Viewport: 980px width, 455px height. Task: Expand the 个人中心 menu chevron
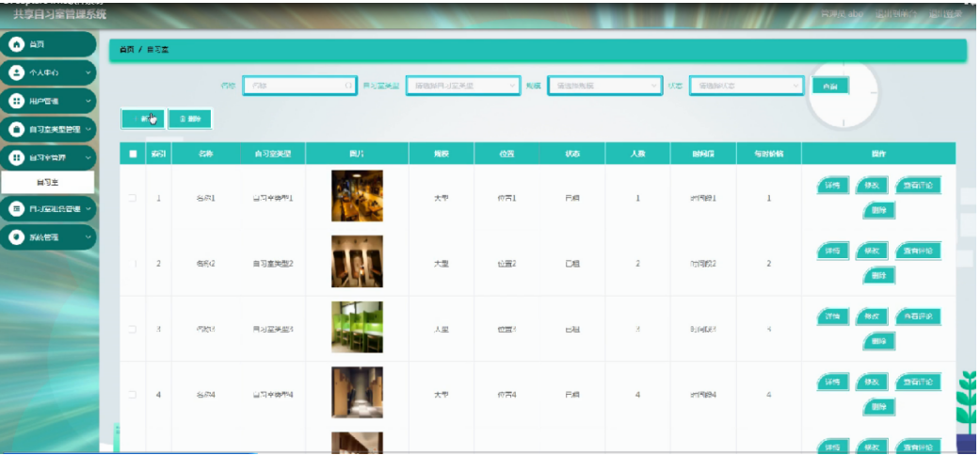coord(88,73)
